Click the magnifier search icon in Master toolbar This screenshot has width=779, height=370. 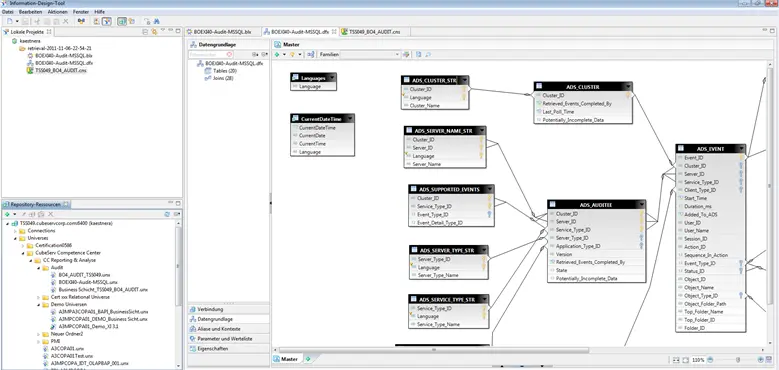tap(428, 54)
